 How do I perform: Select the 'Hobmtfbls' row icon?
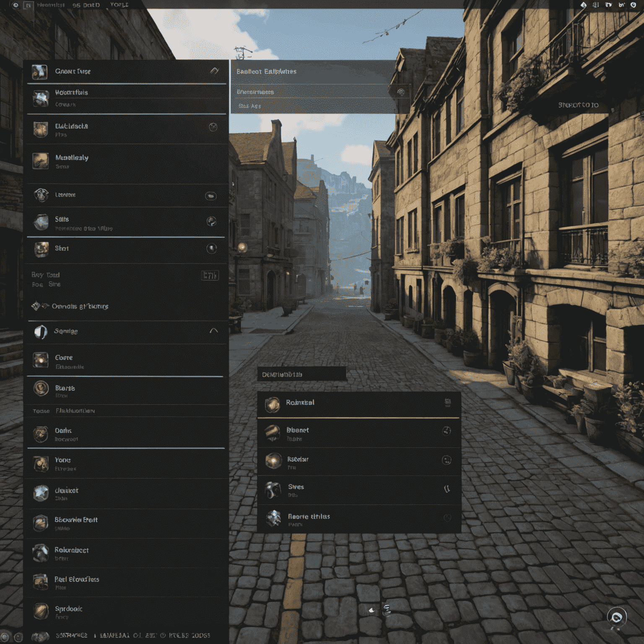(x=41, y=98)
